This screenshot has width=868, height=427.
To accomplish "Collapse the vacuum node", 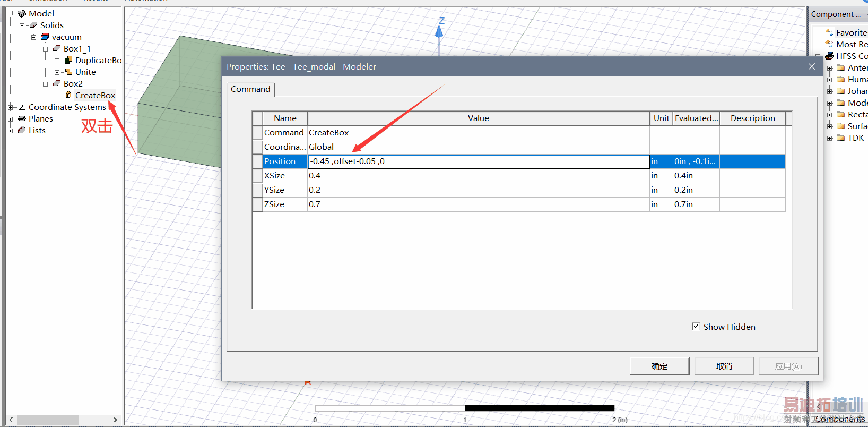I will coord(33,37).
